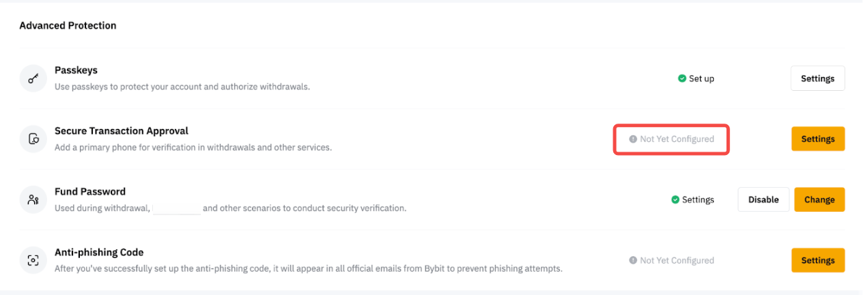The width and height of the screenshot is (868, 295).
Task: Click the Anti-phishing Code scan icon
Action: pyautogui.click(x=33, y=260)
